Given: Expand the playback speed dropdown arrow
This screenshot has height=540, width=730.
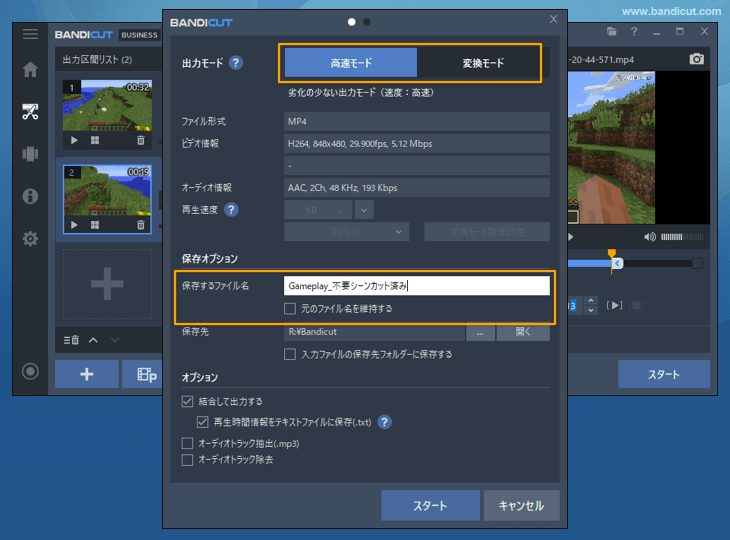Looking at the screenshot, I should pos(362,210).
